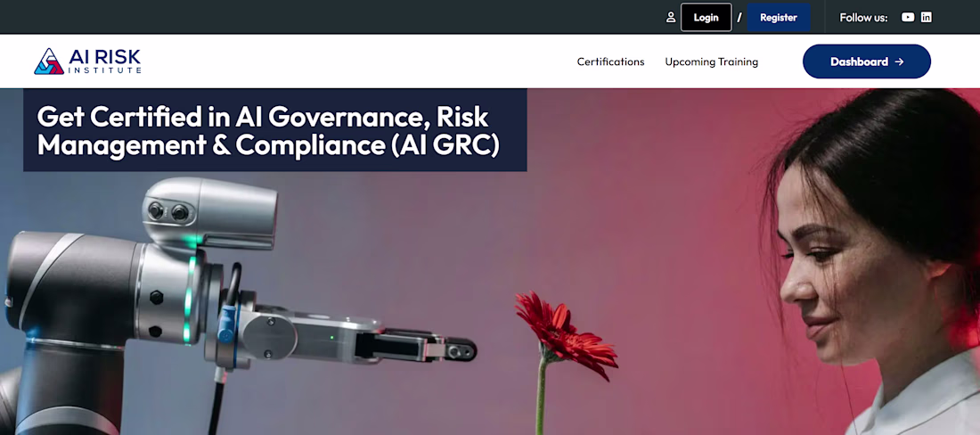Click the 'Follow us:' label

pos(863,18)
